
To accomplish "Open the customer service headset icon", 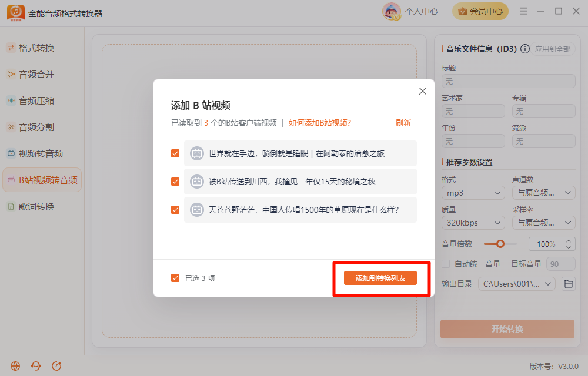I will click(x=36, y=366).
